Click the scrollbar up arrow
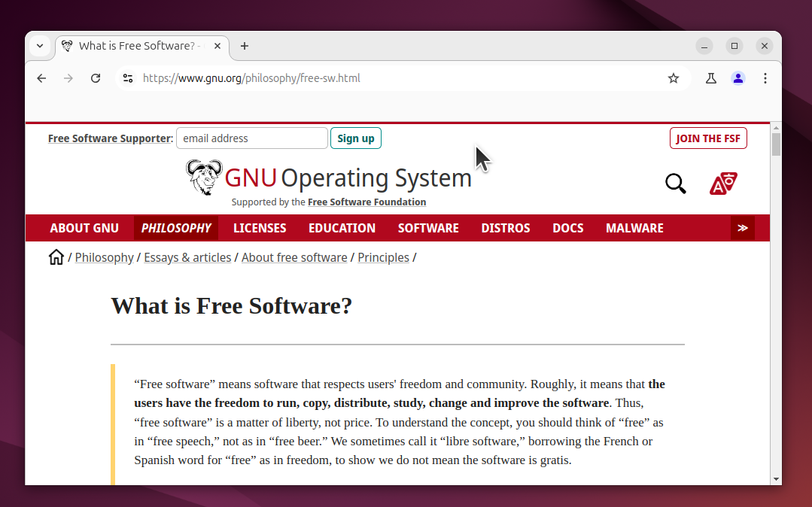Viewport: 812px width, 507px height. click(x=776, y=128)
